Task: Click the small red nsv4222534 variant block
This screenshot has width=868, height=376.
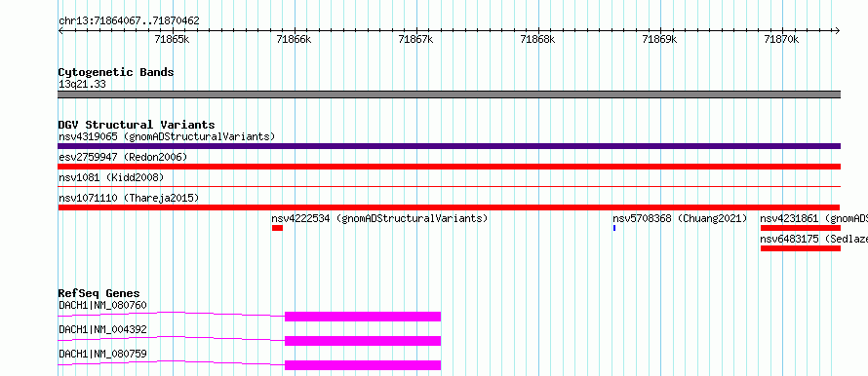Action: click(277, 228)
